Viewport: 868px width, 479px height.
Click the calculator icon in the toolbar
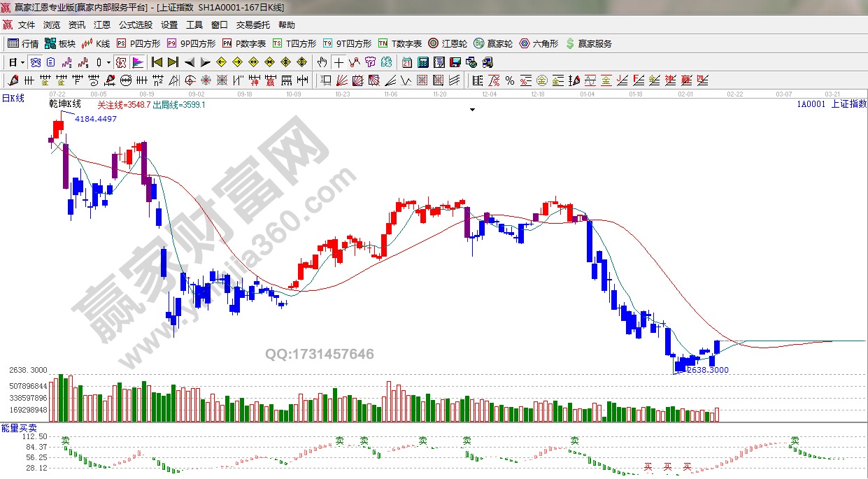coord(423,62)
